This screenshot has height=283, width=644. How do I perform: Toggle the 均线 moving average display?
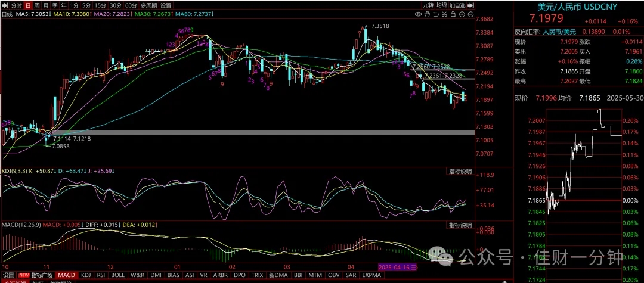(441, 5)
